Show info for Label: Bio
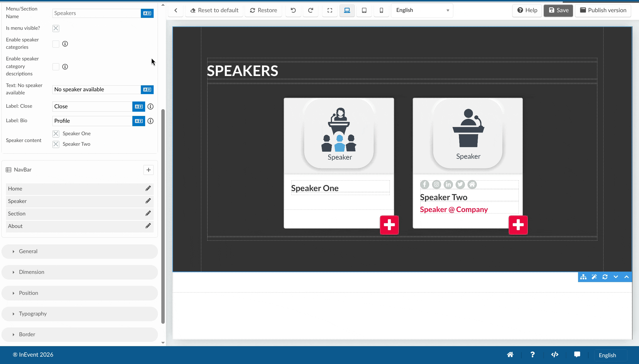This screenshot has width=639, height=364. 151,121
